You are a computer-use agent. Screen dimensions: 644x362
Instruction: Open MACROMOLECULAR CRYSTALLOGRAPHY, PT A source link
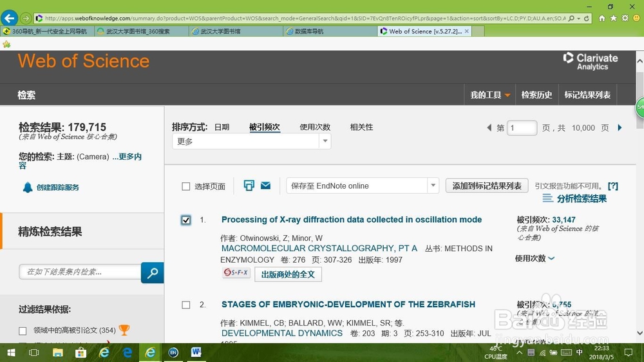point(319,248)
